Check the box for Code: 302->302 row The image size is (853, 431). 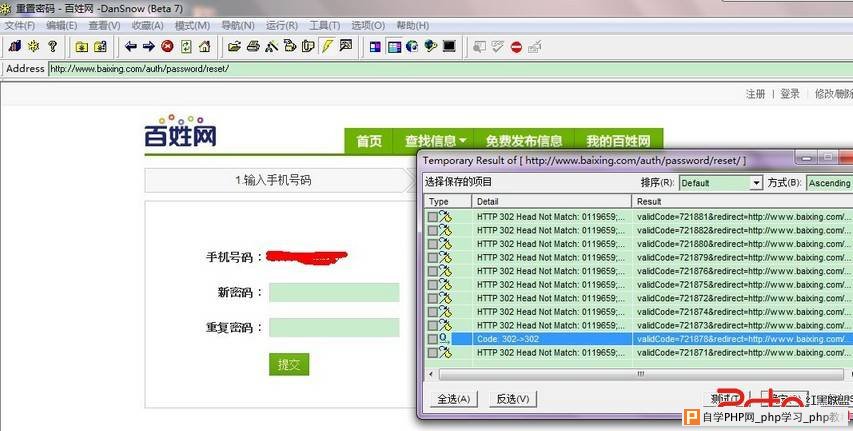[432, 339]
